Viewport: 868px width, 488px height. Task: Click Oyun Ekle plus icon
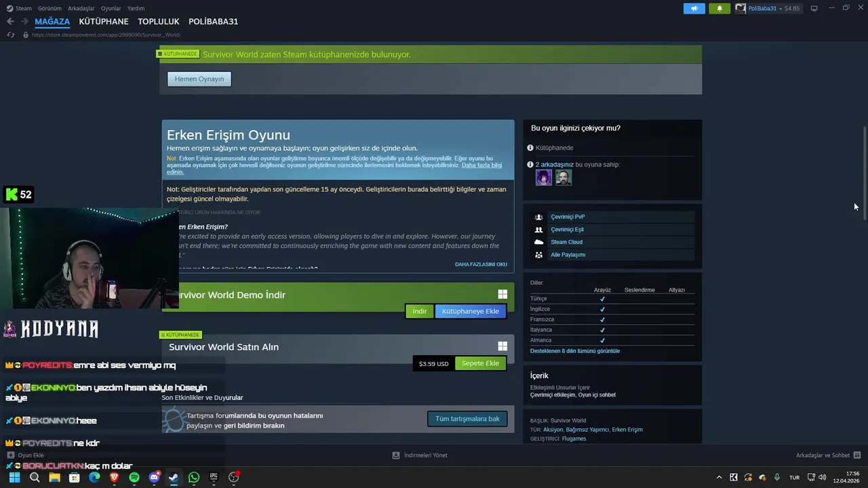pyautogui.click(x=10, y=455)
